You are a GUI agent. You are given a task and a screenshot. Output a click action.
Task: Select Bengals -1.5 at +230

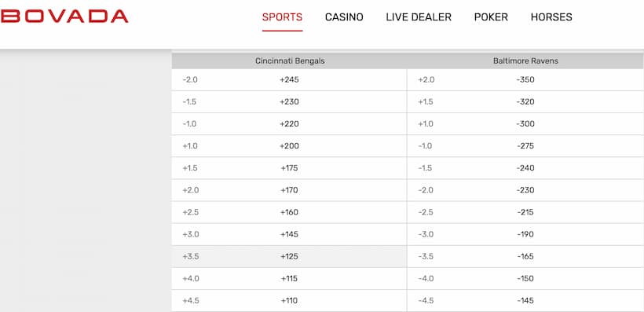click(289, 102)
